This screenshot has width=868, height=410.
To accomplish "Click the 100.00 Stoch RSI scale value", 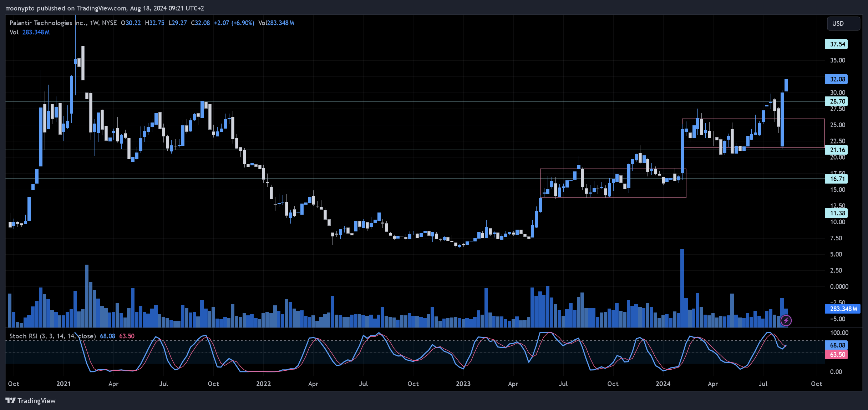I will click(x=839, y=333).
